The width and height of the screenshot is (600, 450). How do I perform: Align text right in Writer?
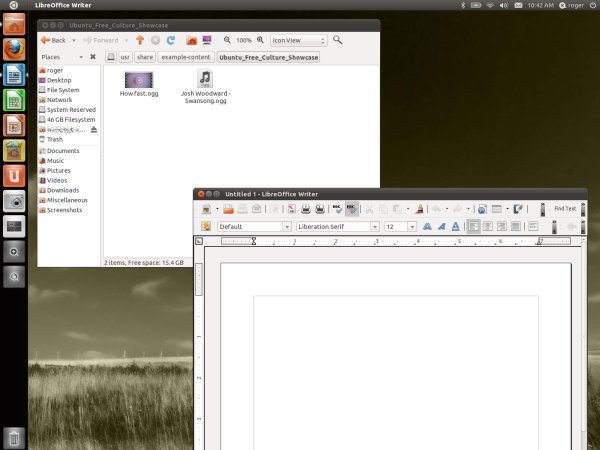pos(502,227)
